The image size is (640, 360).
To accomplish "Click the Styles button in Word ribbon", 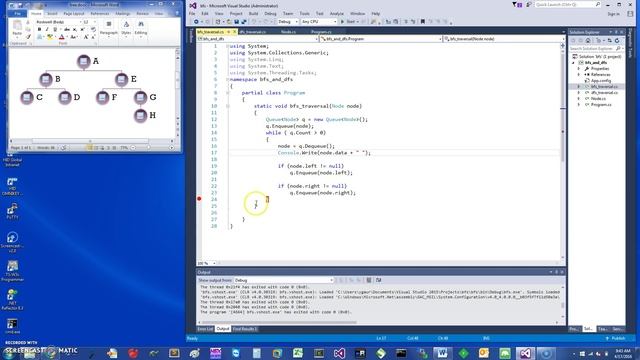I will pos(126,28).
